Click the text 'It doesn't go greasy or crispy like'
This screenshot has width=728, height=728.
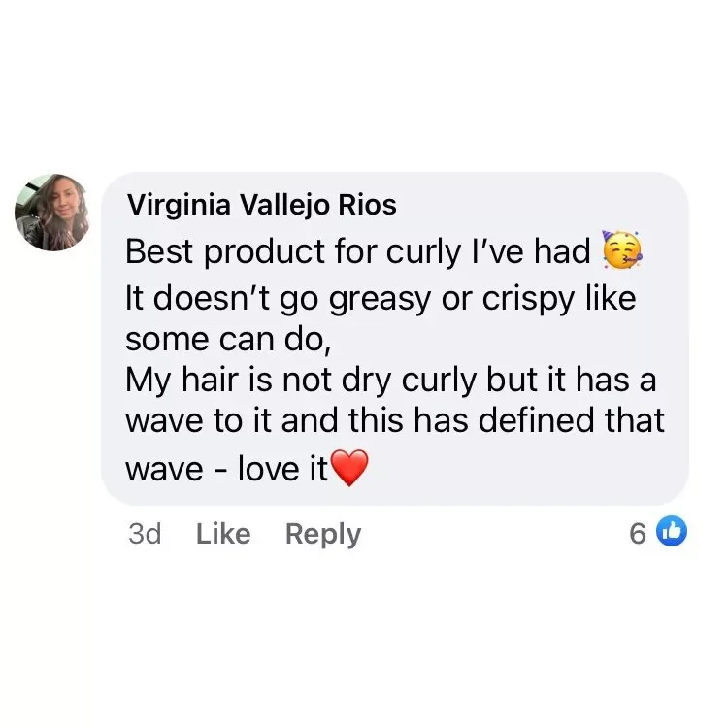(x=381, y=300)
